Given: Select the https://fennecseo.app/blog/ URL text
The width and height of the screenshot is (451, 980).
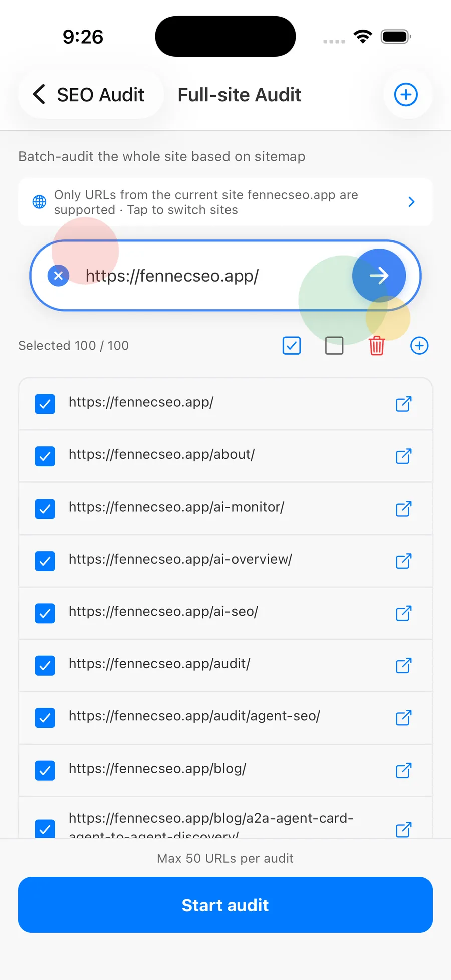Looking at the screenshot, I should tap(157, 769).
